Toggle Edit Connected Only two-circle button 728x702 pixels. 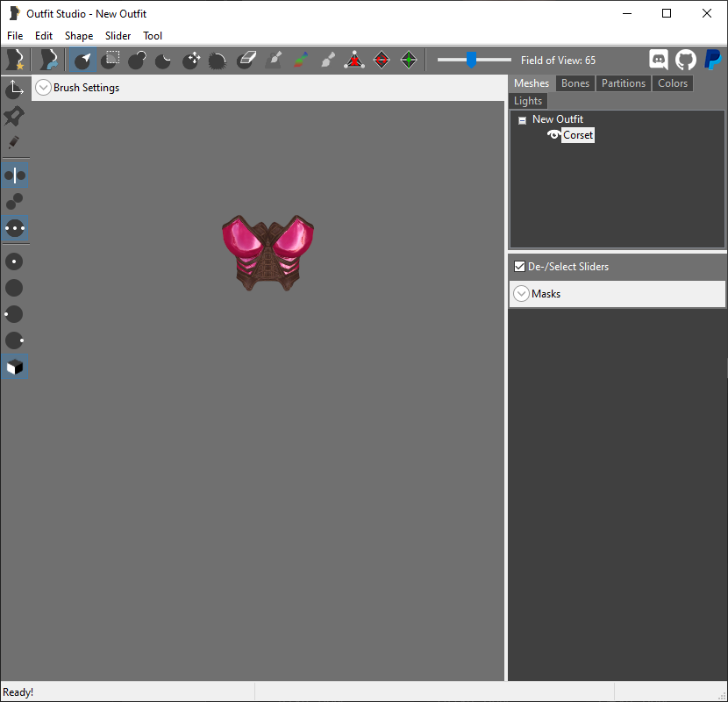(14, 202)
